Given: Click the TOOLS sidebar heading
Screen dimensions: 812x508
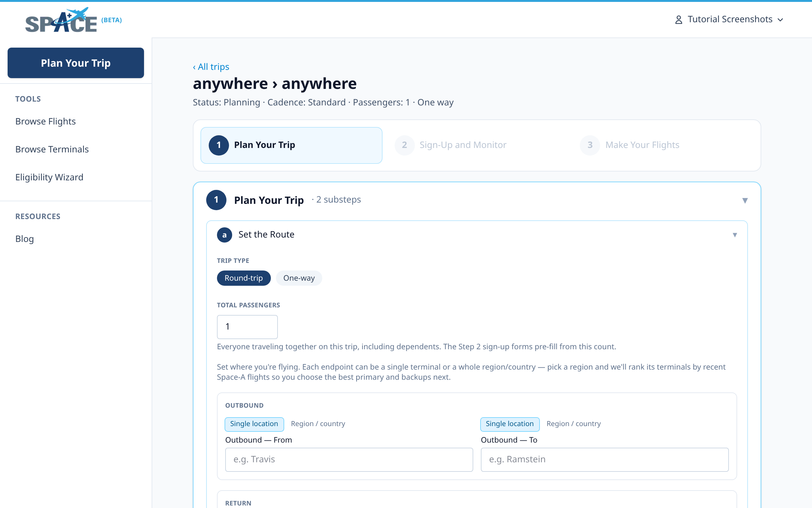Looking at the screenshot, I should click(28, 99).
